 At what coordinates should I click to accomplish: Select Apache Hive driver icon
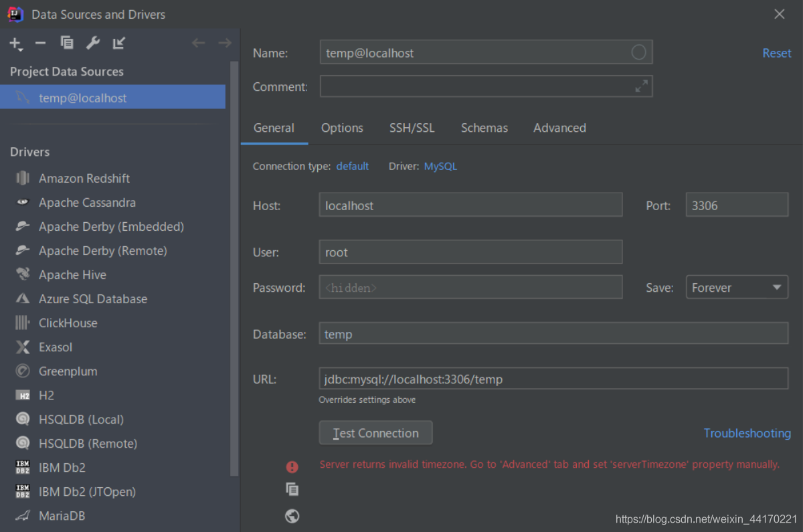(23, 274)
